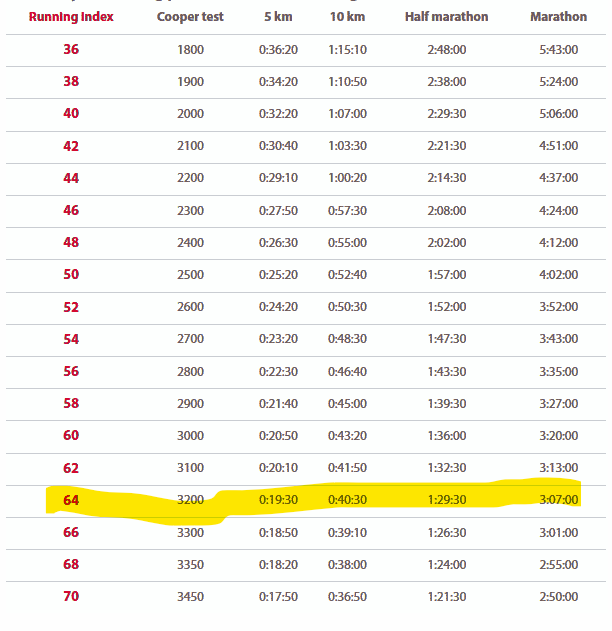Select the 10 km time 0:40:30
Screen dimensions: 612x631
[x=347, y=500]
